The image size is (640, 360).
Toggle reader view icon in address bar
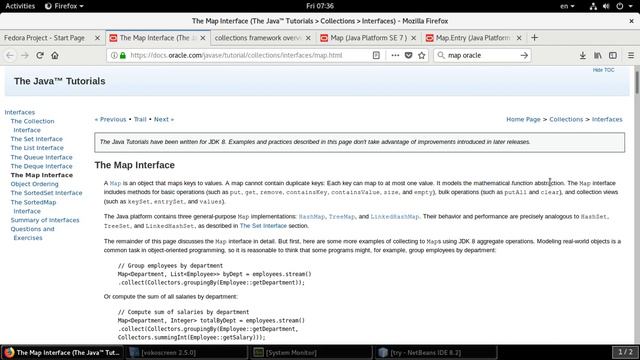376,55
